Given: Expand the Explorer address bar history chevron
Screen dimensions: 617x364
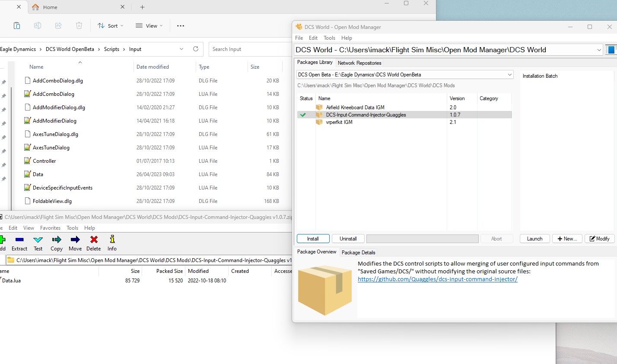Looking at the screenshot, I should [x=181, y=49].
